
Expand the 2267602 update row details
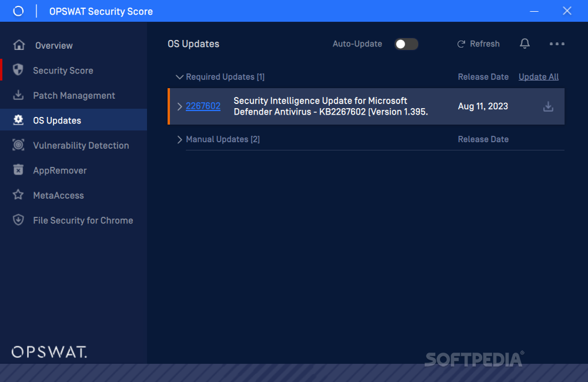(179, 106)
